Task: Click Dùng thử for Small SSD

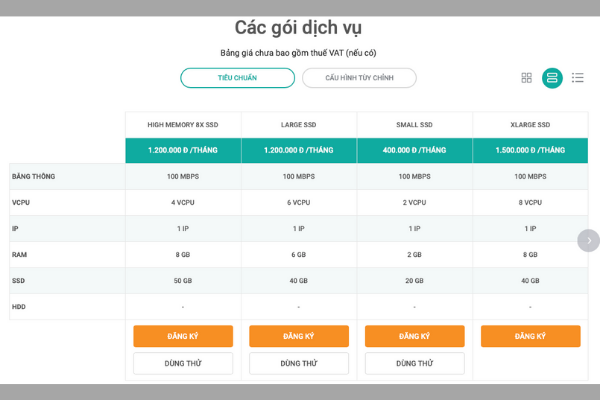Action: pyautogui.click(x=414, y=363)
